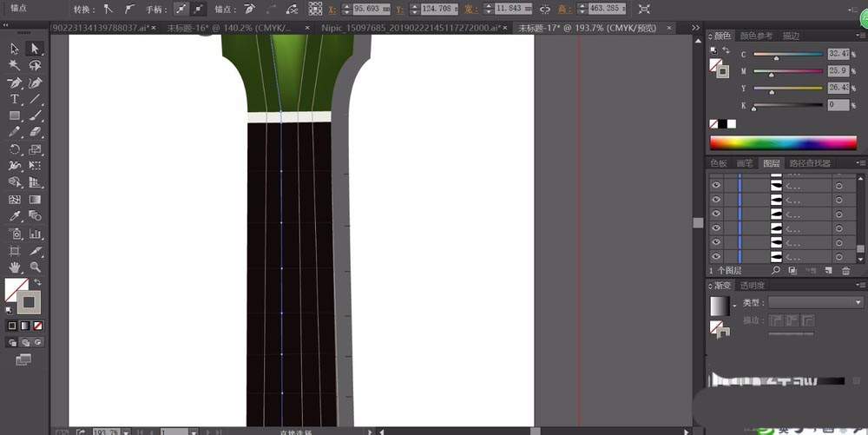Select the Selection tool (black arrow)

tap(15, 49)
